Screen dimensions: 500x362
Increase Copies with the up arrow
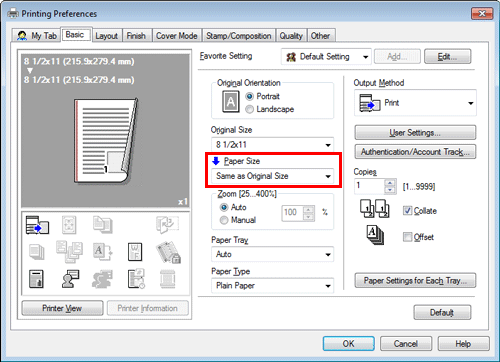point(390,183)
